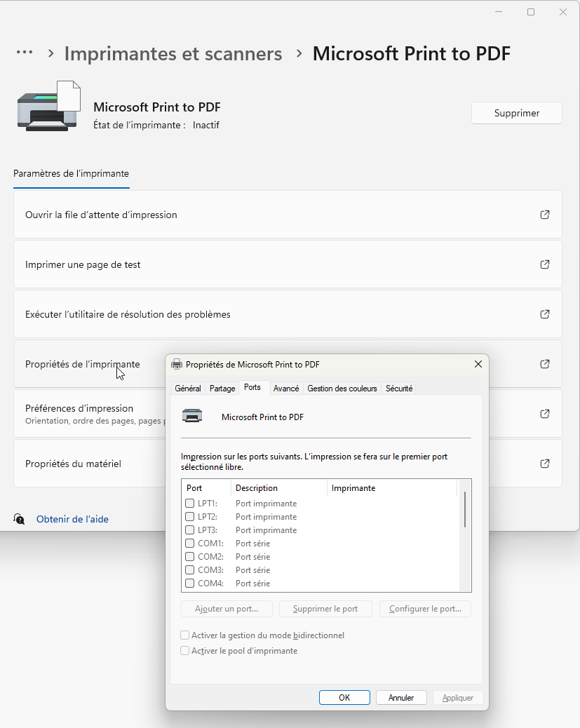Click Supprimer le port button
The height and width of the screenshot is (728, 580).
(325, 609)
